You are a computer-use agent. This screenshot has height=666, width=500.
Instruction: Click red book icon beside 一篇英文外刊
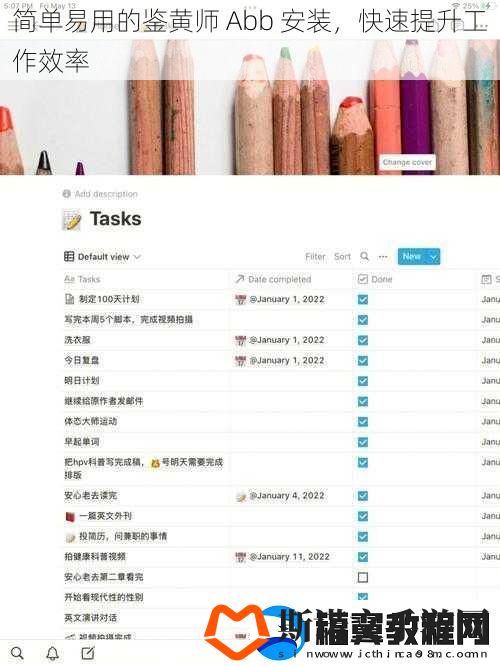pos(70,516)
